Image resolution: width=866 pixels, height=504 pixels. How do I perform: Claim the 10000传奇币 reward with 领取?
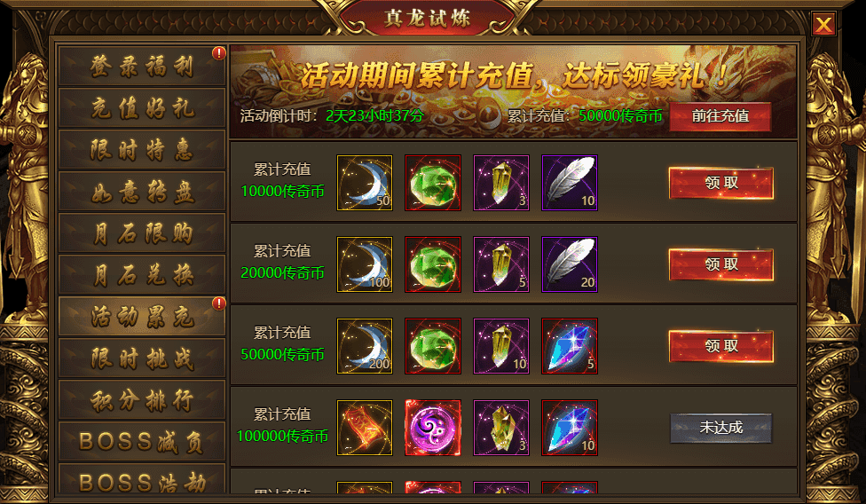[x=720, y=183]
